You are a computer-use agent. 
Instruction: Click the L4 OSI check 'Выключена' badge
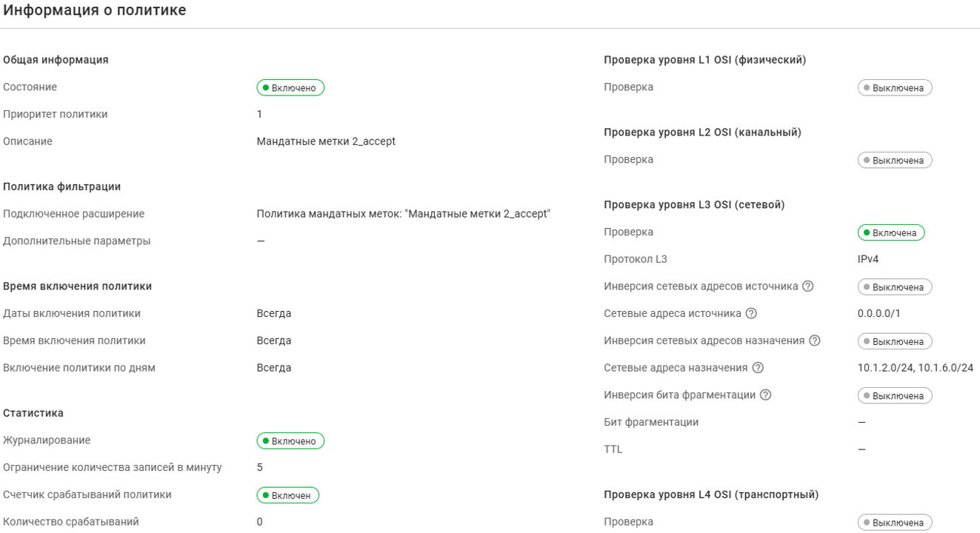tap(894, 523)
